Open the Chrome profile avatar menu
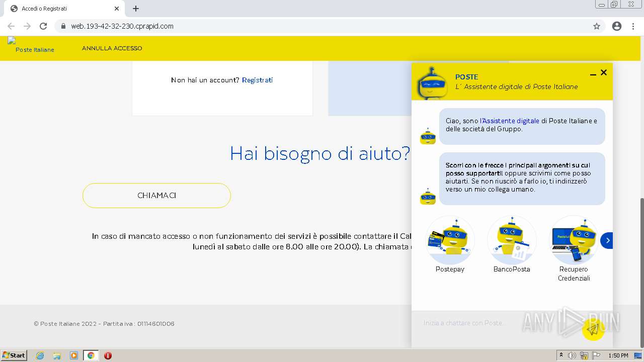This screenshot has width=644, height=362. click(x=617, y=26)
